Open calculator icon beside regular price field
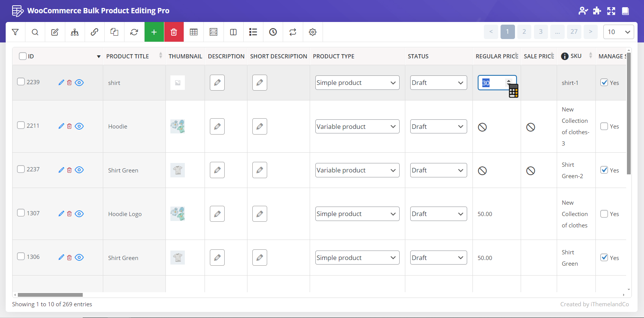Screen dimensions: 644x318 pyautogui.click(x=513, y=91)
